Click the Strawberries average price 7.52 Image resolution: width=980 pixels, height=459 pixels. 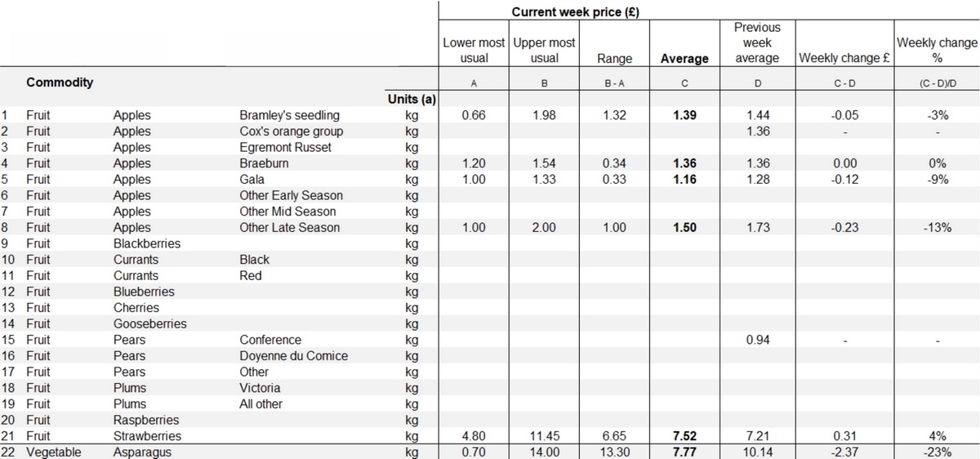pos(684,436)
